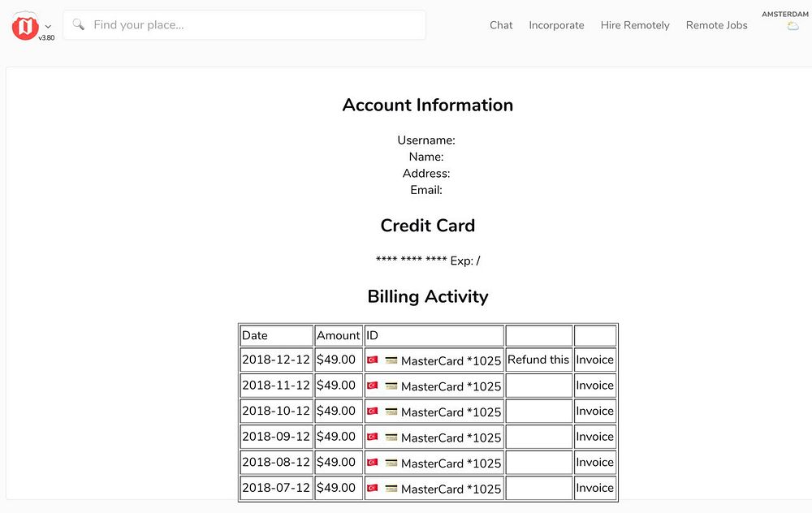Open the Chat menu item
This screenshot has height=513, width=812.
[501, 25]
